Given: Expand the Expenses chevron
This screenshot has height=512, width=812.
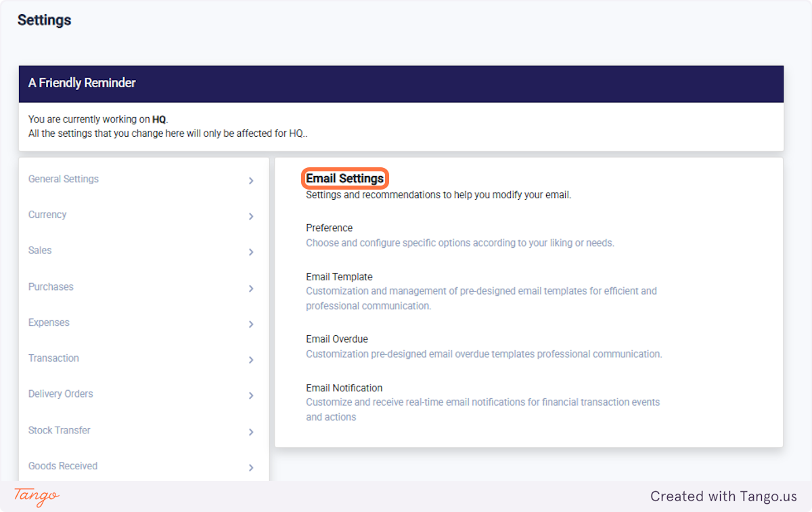Looking at the screenshot, I should click(x=251, y=324).
